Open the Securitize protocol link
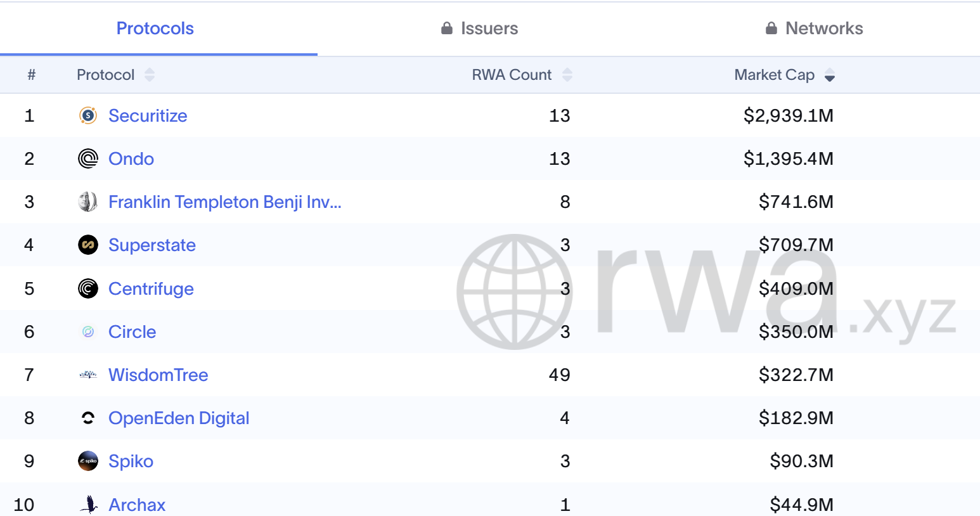The width and height of the screenshot is (980, 516). [148, 115]
